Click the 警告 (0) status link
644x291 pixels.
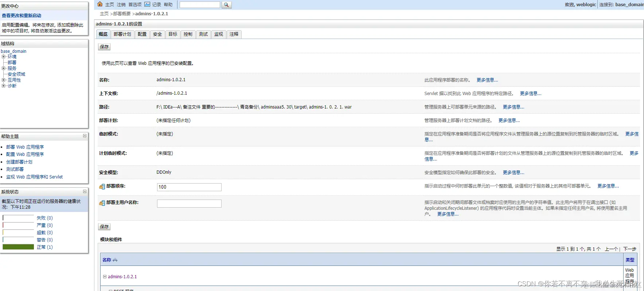pos(44,240)
